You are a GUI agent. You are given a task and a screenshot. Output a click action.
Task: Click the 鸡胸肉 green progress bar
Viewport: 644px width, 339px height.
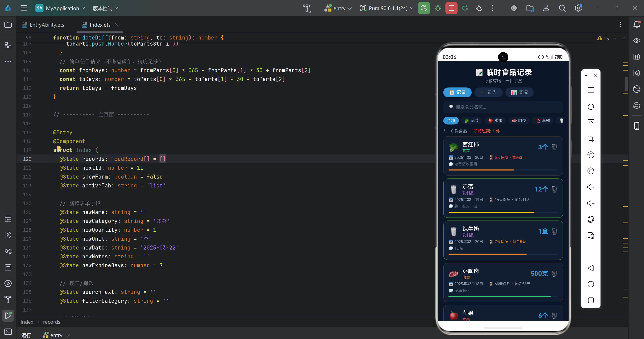coord(503,296)
